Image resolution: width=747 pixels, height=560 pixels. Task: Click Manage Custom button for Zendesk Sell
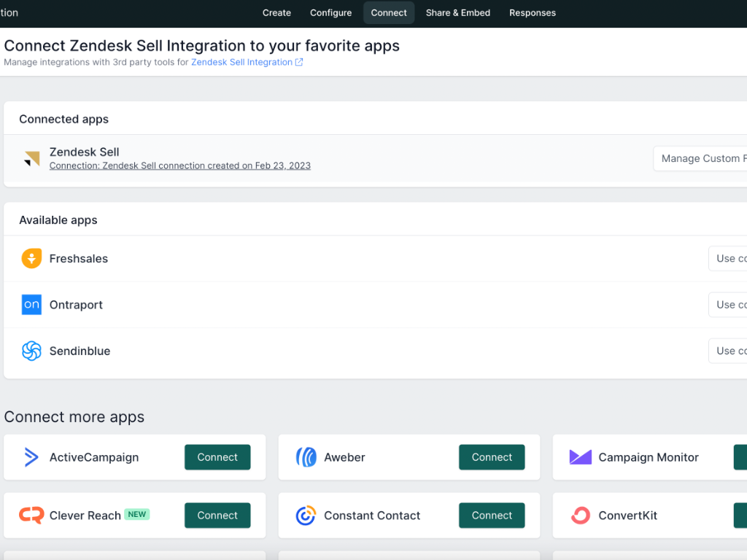702,159
